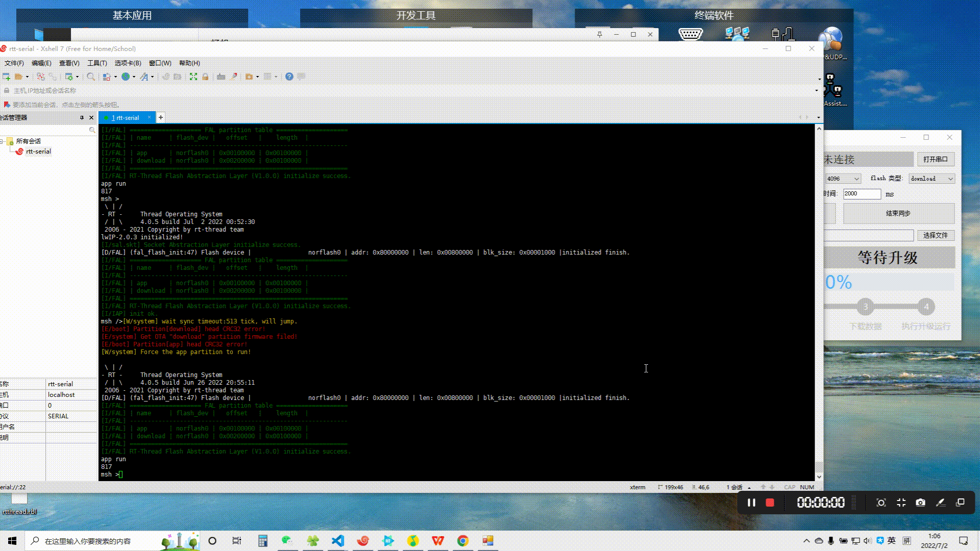Open Visual Studio Code from taskbar
This screenshot has height=551, width=980.
pyautogui.click(x=338, y=541)
